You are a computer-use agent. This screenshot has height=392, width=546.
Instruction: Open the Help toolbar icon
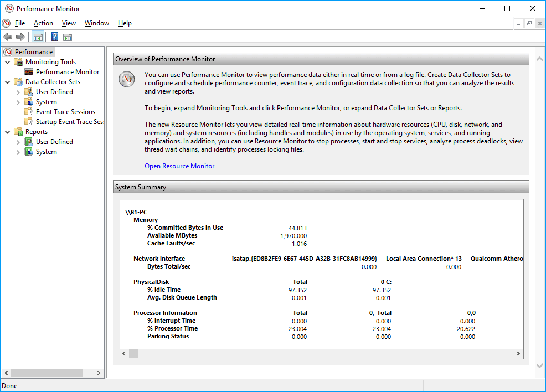pyautogui.click(x=55, y=37)
